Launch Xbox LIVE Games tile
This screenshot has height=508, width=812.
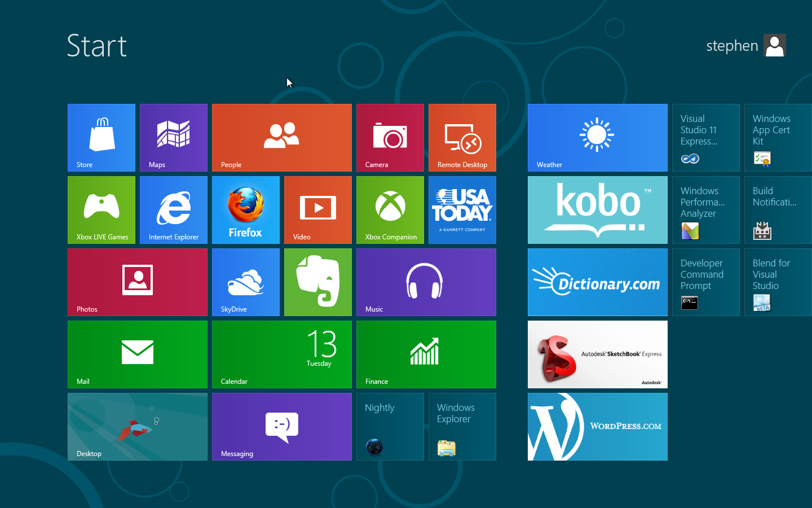101,209
